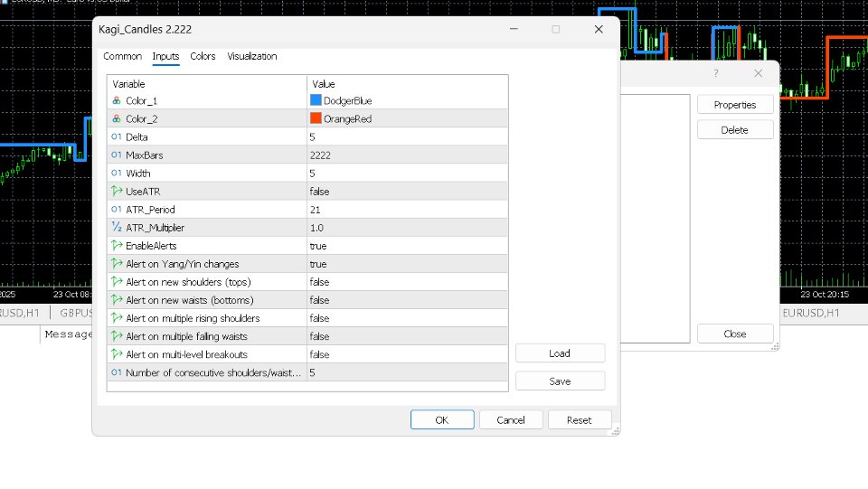Save the current input settings
The height and width of the screenshot is (489, 868).
(x=560, y=381)
